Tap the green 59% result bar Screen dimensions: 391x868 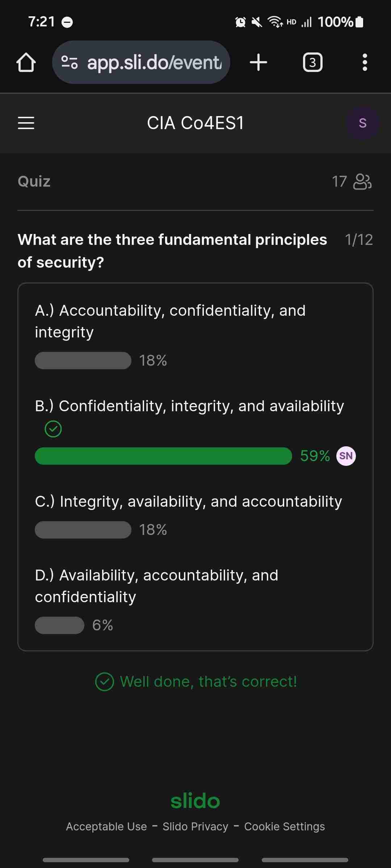coord(163,456)
